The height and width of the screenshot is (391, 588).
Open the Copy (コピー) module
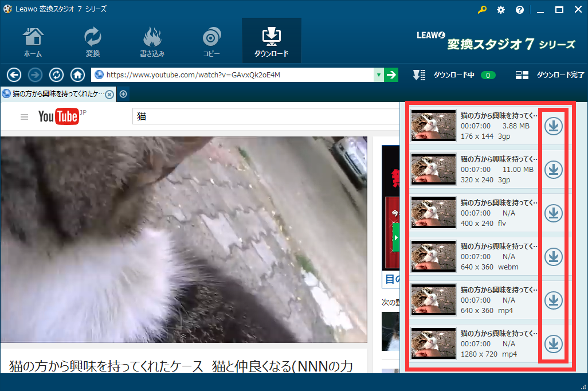(x=211, y=42)
